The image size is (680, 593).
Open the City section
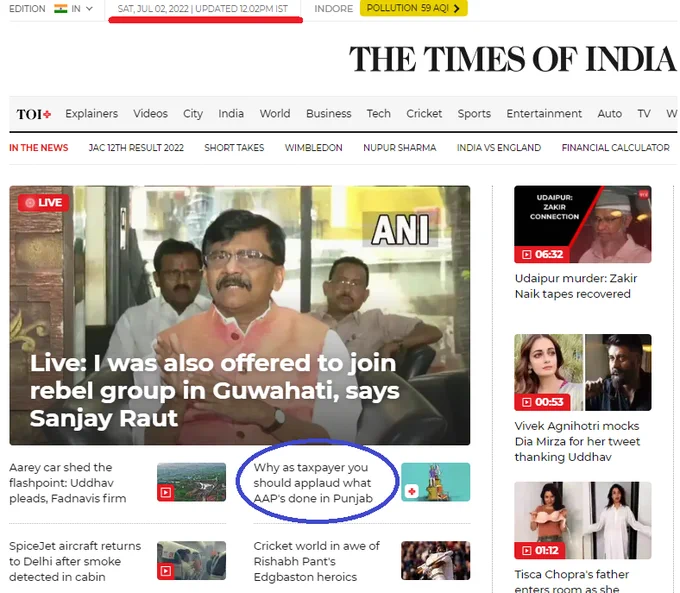point(193,114)
